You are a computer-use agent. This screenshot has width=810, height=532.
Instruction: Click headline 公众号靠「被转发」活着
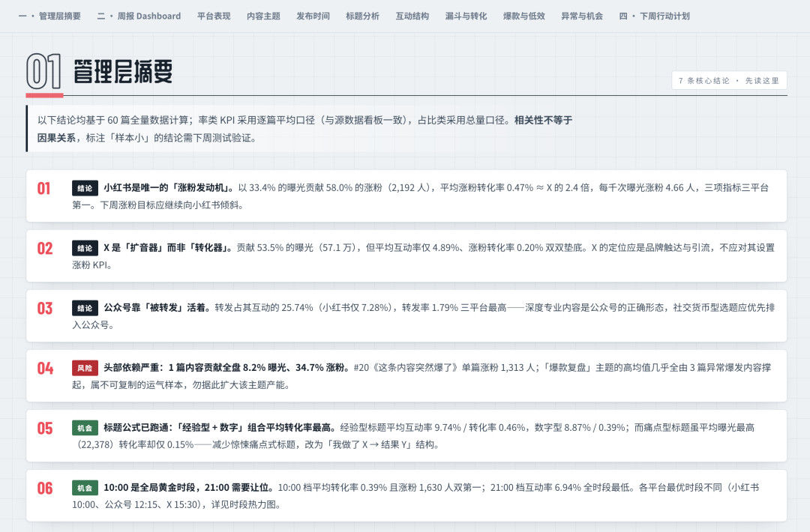(x=157, y=307)
